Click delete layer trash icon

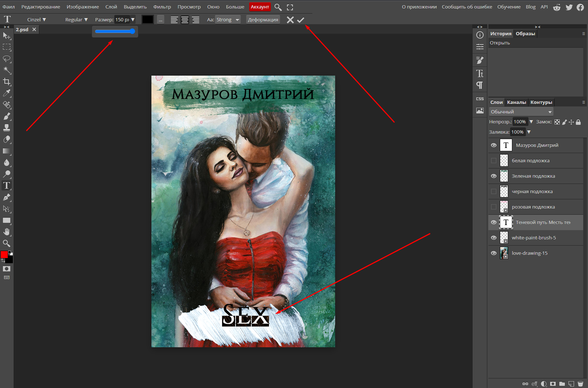[x=580, y=384]
